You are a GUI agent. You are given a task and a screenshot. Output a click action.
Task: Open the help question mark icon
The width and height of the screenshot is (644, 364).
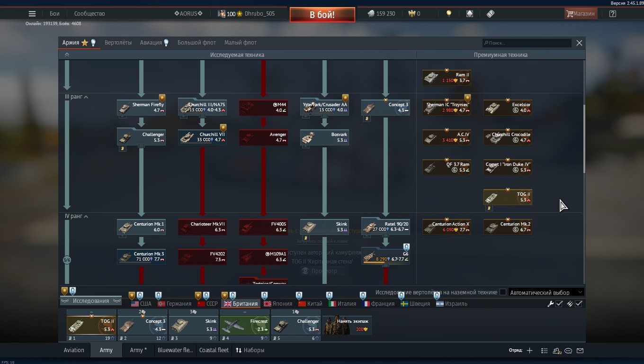[613, 14]
